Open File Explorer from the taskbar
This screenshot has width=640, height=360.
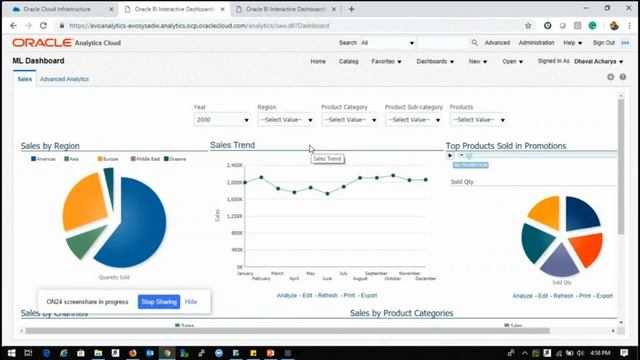[98, 353]
